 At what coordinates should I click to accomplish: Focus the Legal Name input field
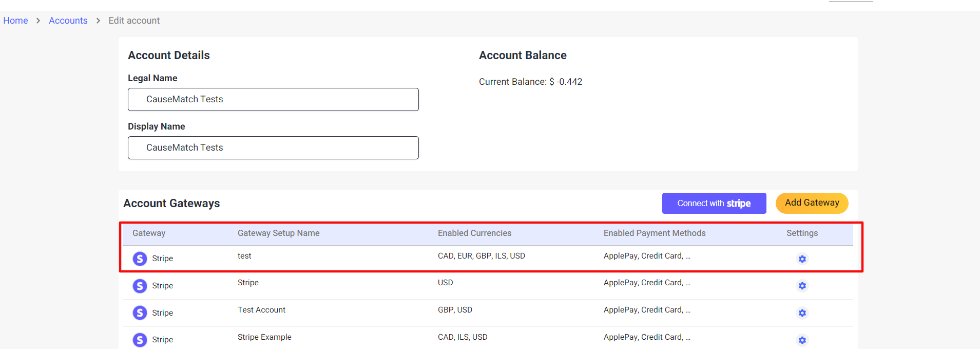coord(273,99)
